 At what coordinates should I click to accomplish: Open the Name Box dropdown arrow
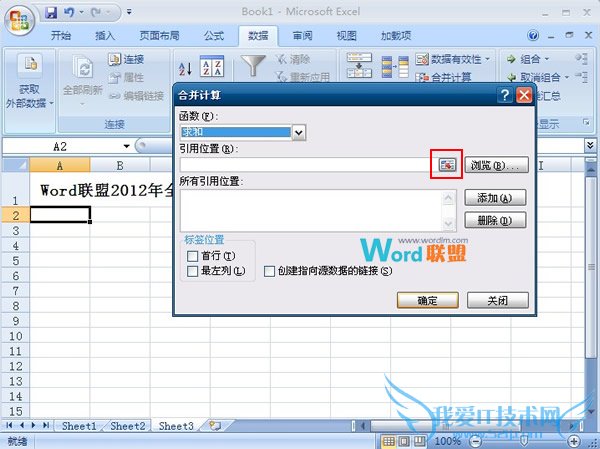pyautogui.click(x=126, y=146)
